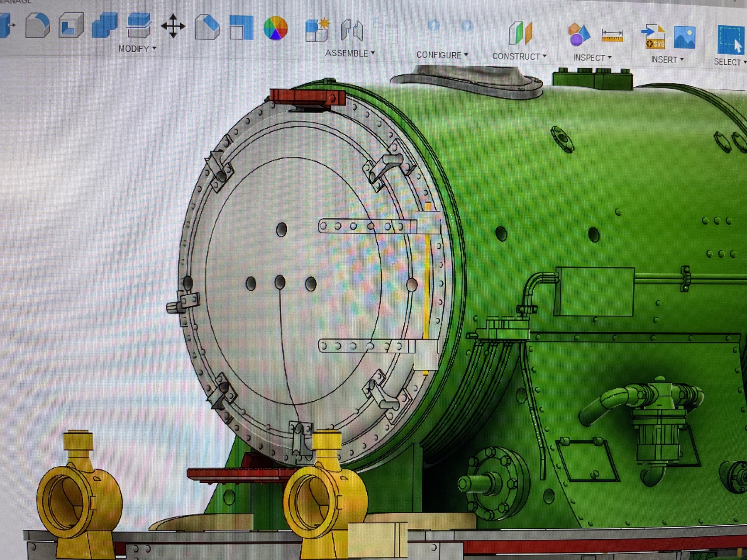747x560 pixels.
Task: Select the Measure ruler tool
Action: pyautogui.click(x=613, y=35)
